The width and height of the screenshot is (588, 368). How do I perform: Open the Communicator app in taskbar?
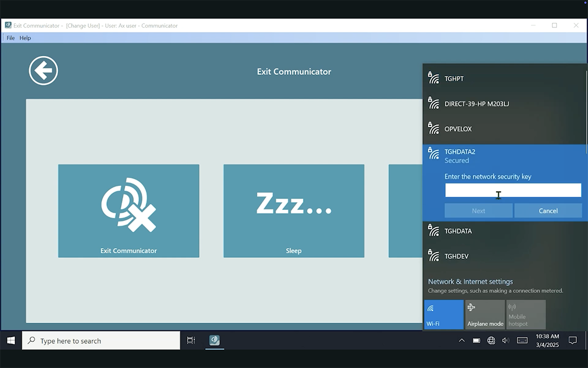click(214, 341)
